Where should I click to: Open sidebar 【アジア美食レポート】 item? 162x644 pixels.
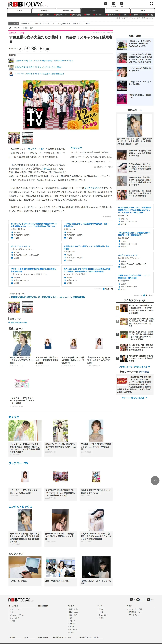134,58
